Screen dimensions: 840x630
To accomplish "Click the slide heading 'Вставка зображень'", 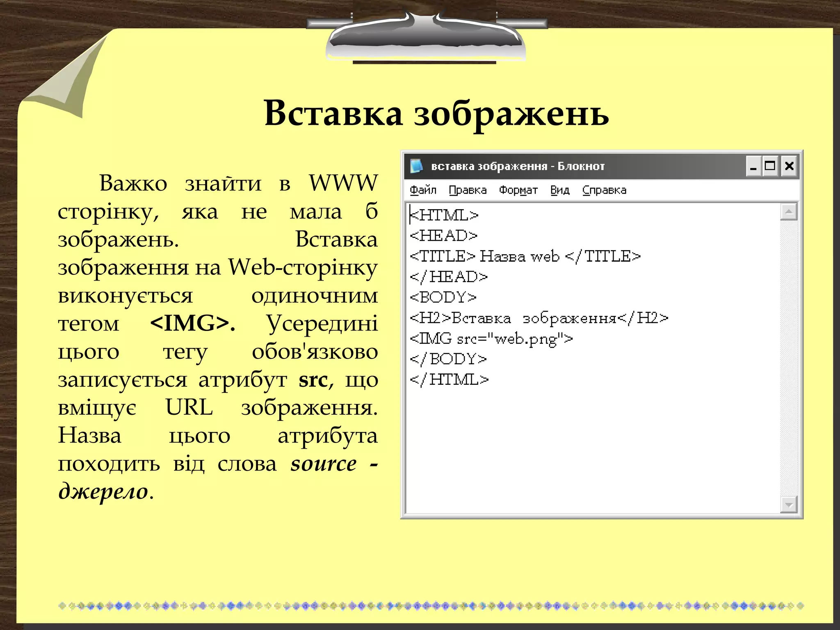I will coord(436,113).
